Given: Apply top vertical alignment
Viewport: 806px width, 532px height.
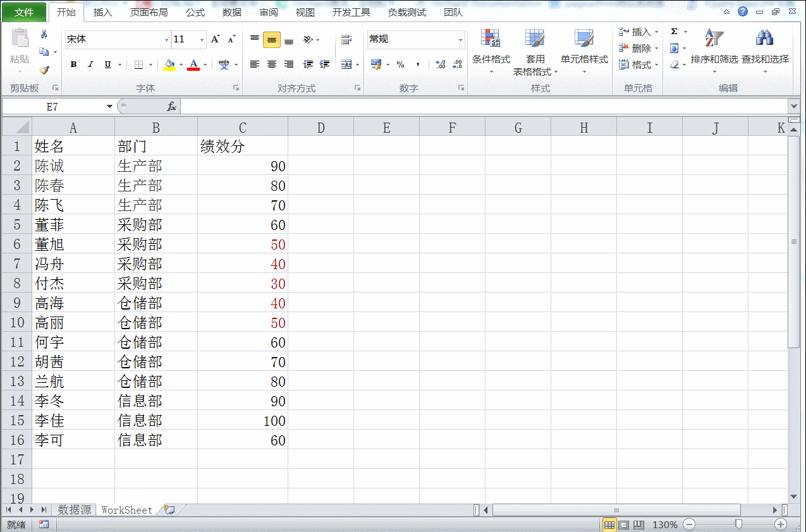Looking at the screenshot, I should 255,39.
